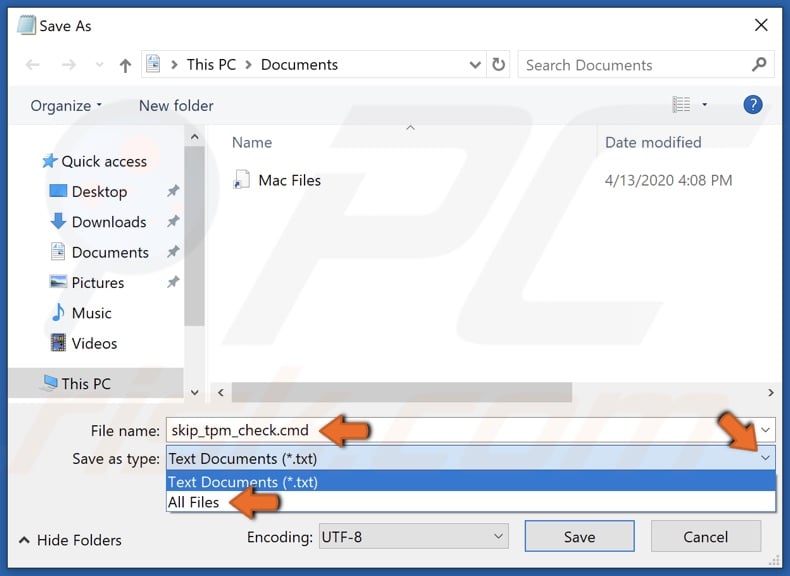The width and height of the screenshot is (790, 576).
Task: Click the Save as type combo box
Action: 471,458
